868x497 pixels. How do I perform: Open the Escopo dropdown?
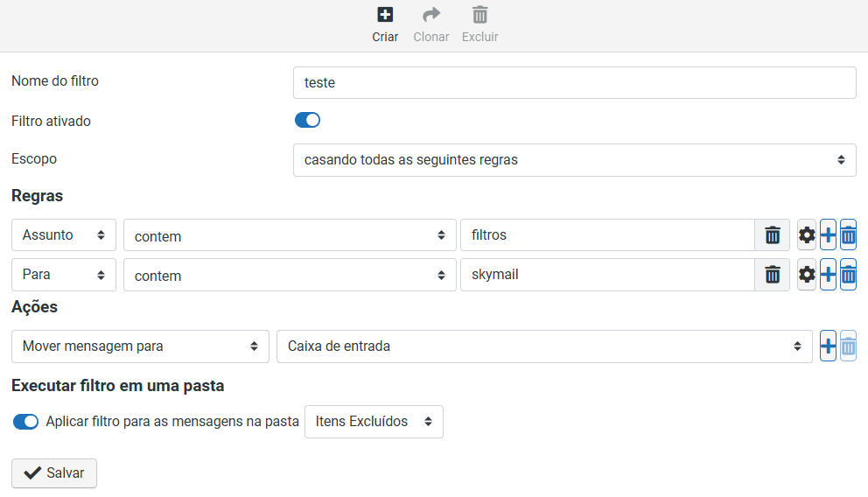(x=575, y=160)
